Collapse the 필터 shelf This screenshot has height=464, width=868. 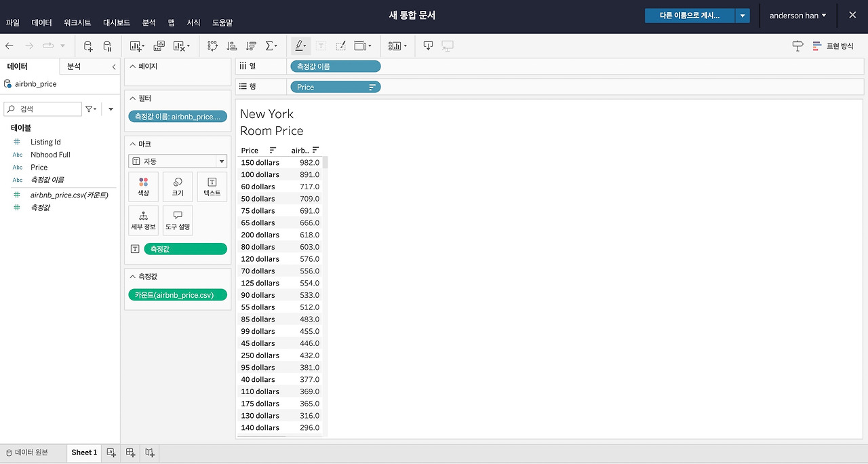click(x=133, y=98)
